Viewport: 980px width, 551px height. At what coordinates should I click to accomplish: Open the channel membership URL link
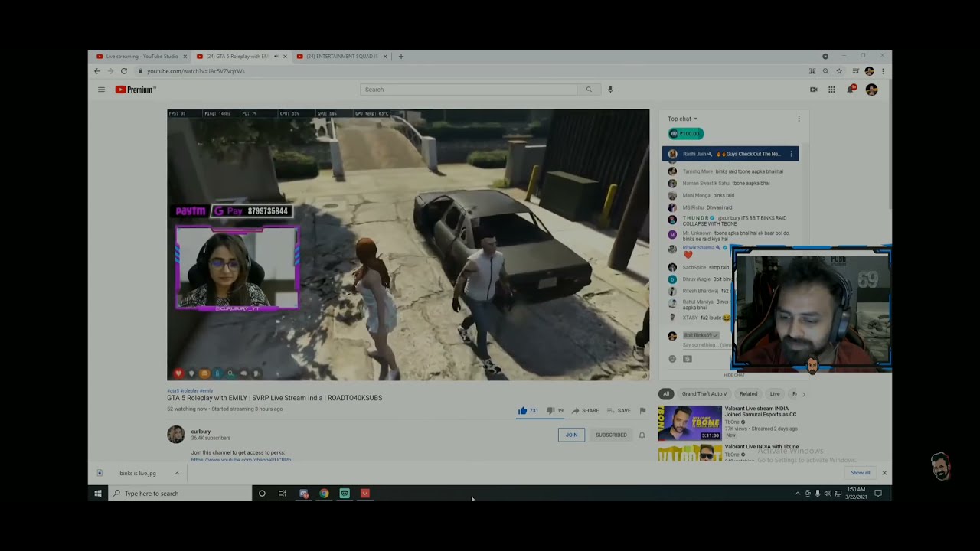[x=241, y=460]
